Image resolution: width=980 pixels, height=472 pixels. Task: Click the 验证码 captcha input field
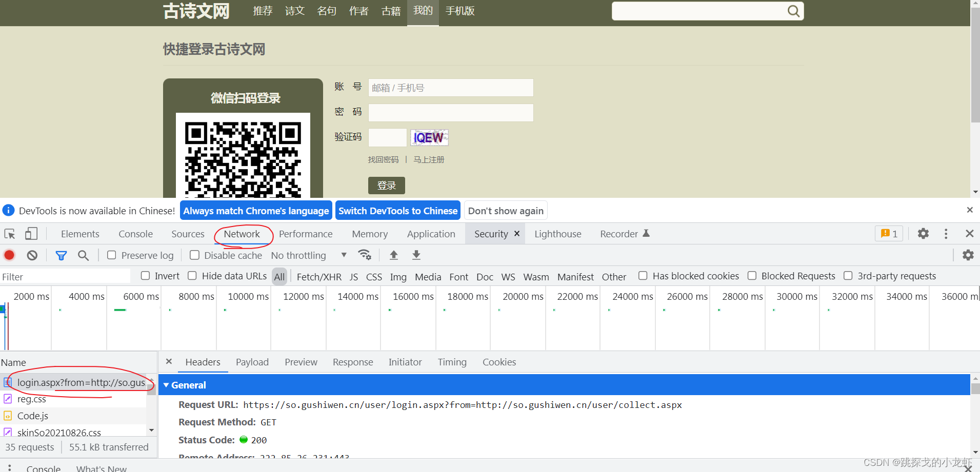tap(388, 137)
